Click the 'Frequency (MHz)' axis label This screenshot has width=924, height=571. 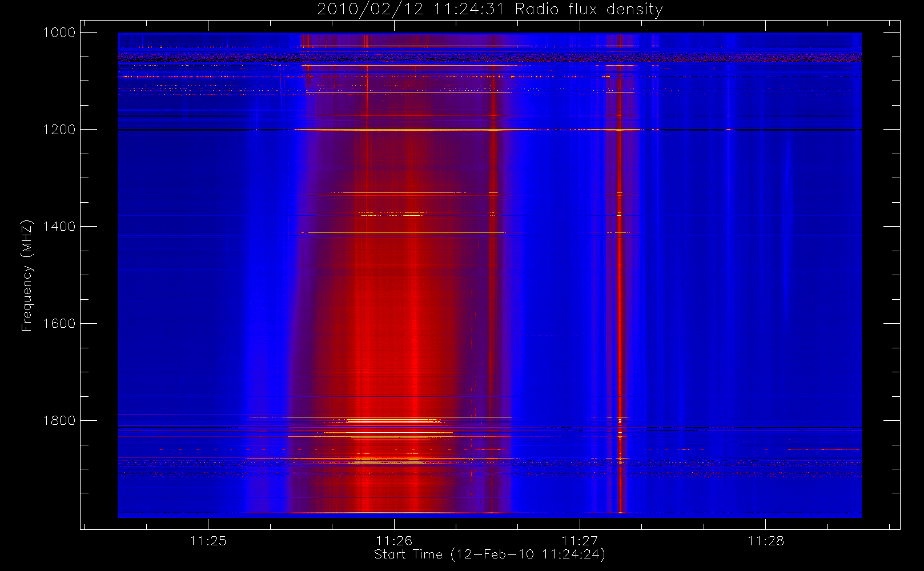(26, 275)
